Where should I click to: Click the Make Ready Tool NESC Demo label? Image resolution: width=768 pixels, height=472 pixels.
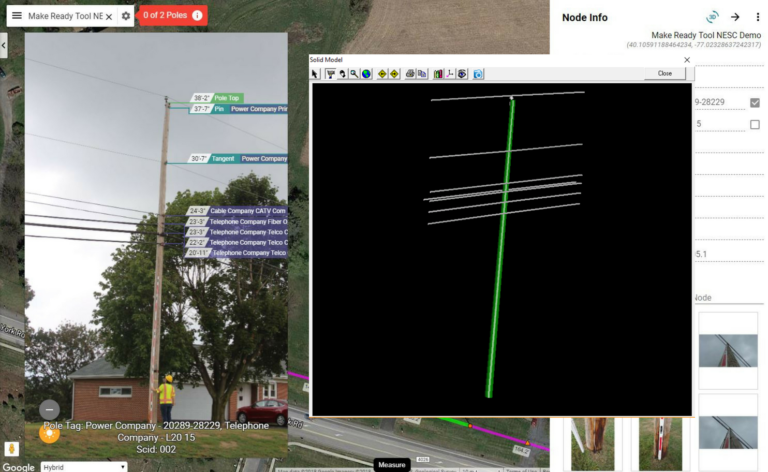(706, 35)
